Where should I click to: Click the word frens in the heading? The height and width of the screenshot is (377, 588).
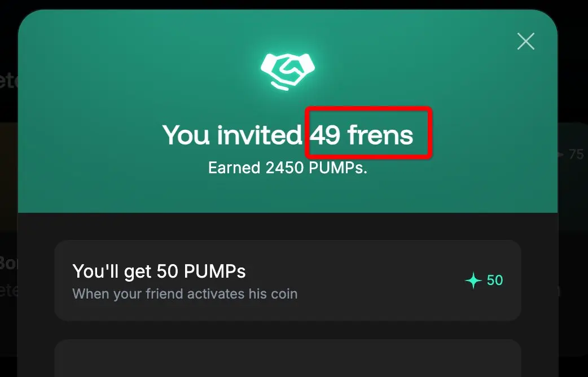tap(380, 135)
